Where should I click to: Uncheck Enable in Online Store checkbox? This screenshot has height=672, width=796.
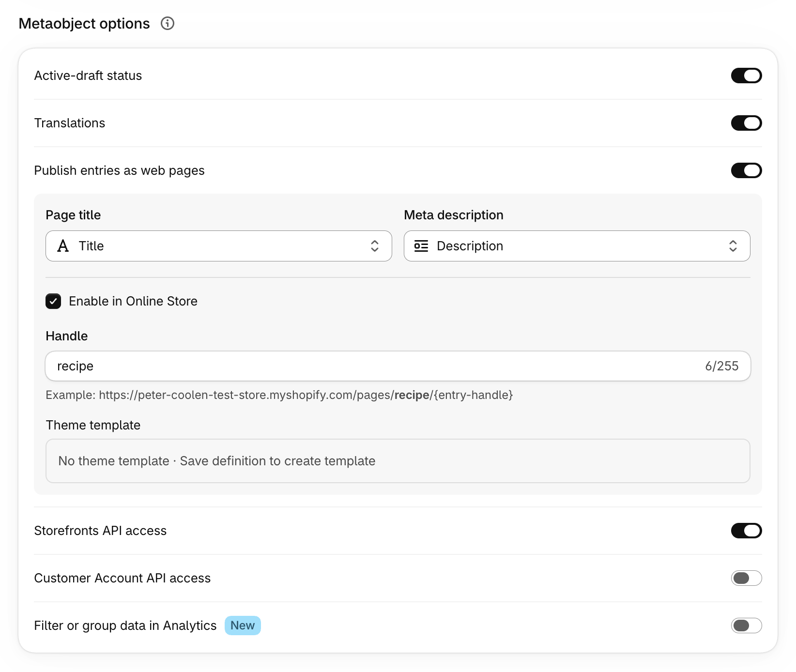[53, 301]
